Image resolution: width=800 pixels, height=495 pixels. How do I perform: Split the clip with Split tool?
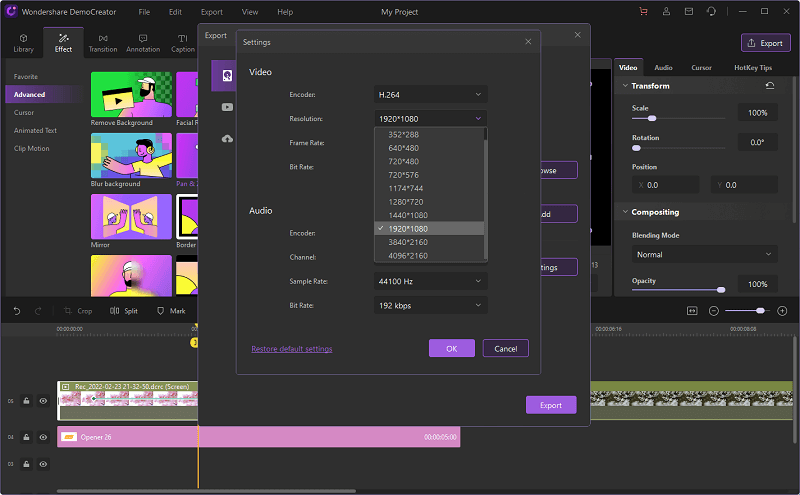click(x=123, y=311)
